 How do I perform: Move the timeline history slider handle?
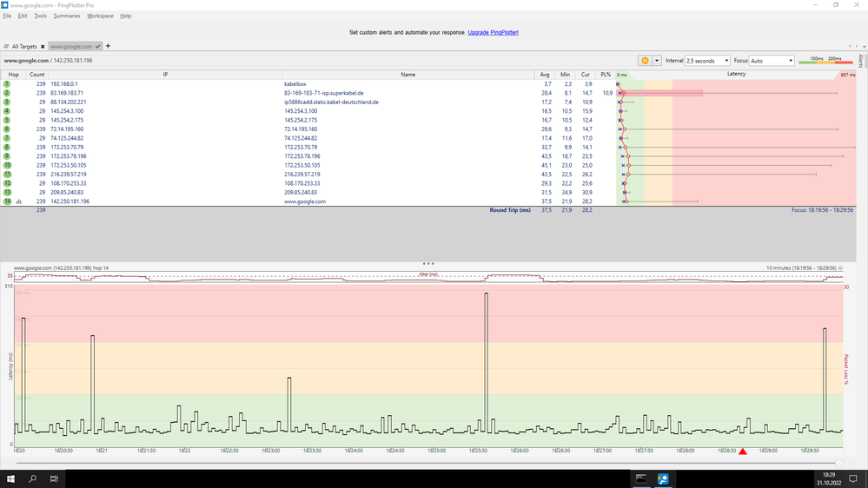coord(838,463)
